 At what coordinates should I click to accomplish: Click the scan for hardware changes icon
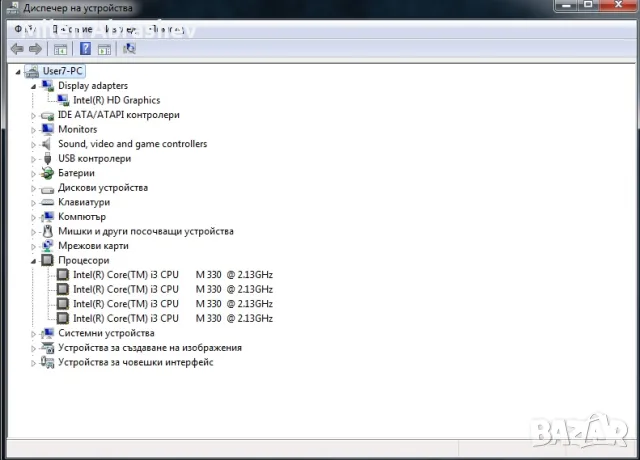click(x=129, y=49)
